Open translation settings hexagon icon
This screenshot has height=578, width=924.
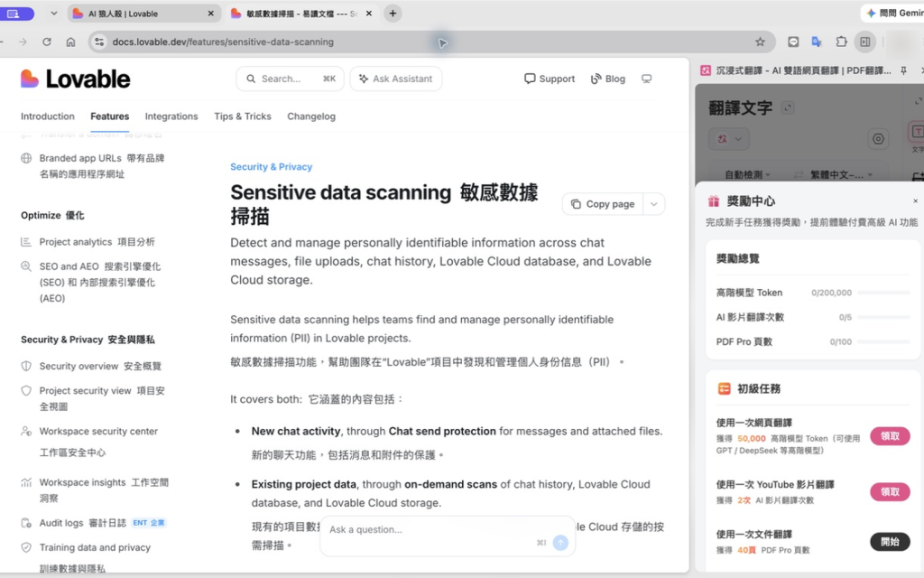click(878, 139)
